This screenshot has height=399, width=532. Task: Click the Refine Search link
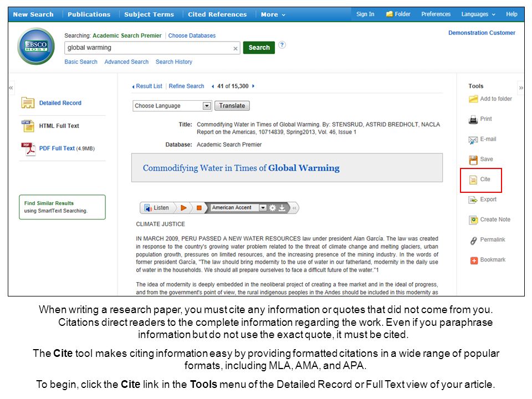point(186,86)
